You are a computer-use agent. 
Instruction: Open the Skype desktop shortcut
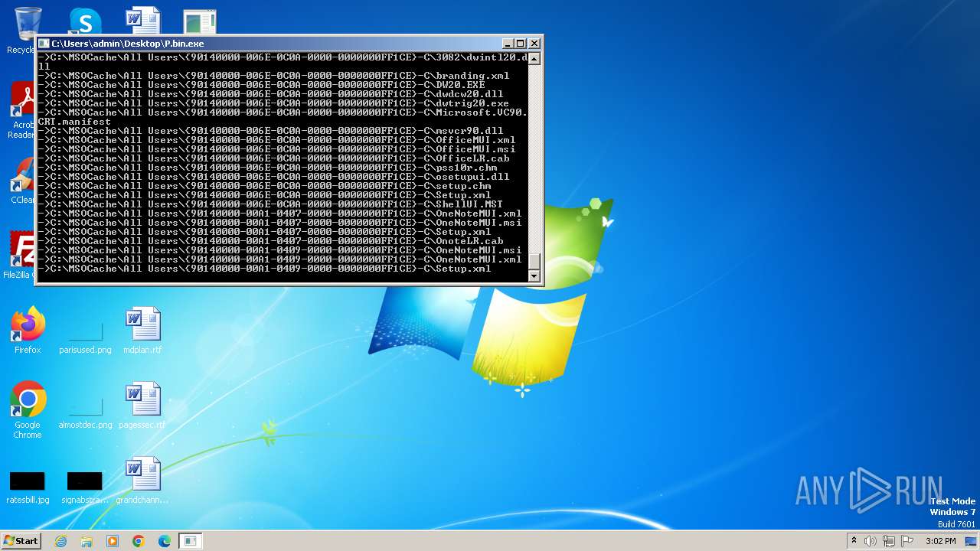85,21
